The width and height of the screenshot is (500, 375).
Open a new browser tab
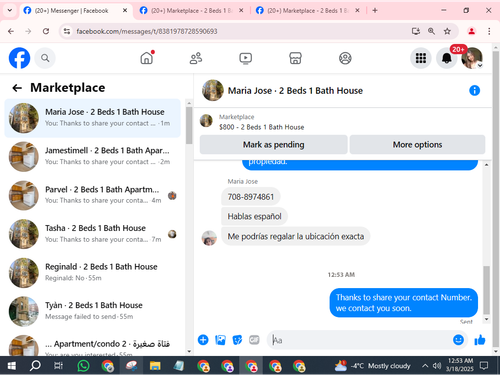[375, 10]
